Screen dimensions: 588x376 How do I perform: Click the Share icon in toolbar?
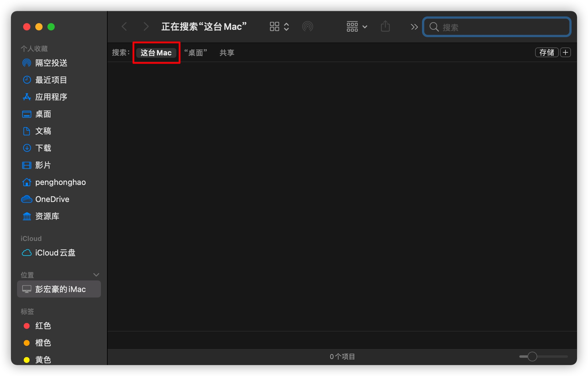(385, 26)
